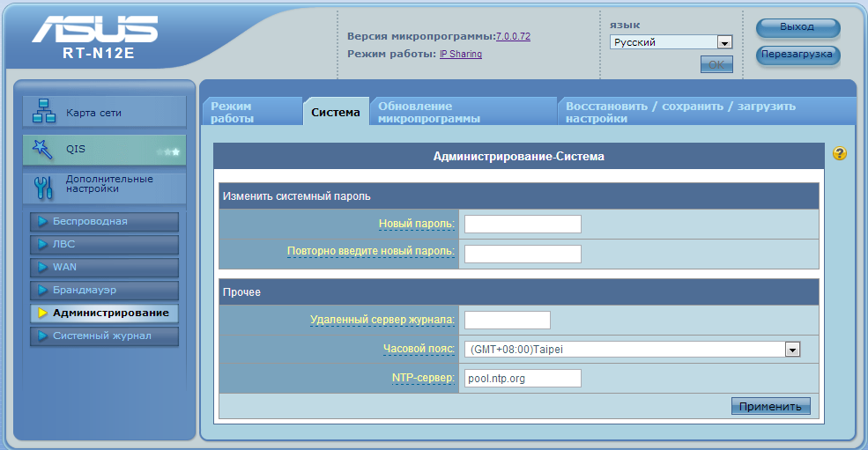Open Дополнительные настройки advanced settings

(x=104, y=184)
